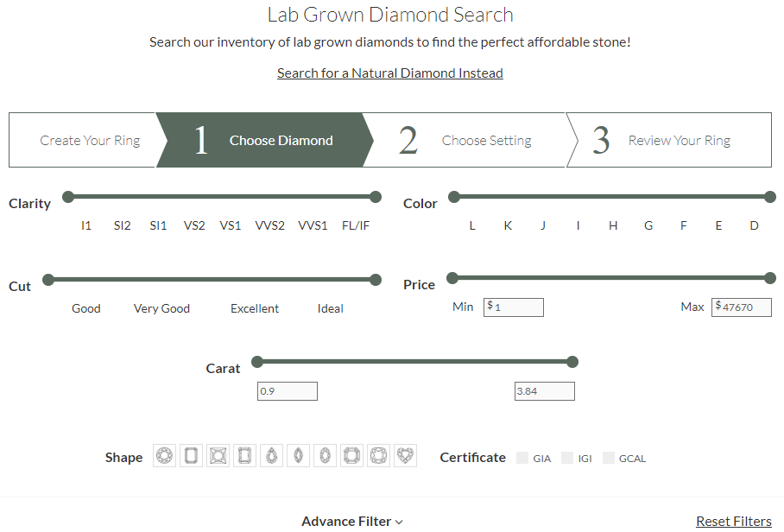Pick the marquise diamond shape icon
The width and height of the screenshot is (784, 532).
298,456
